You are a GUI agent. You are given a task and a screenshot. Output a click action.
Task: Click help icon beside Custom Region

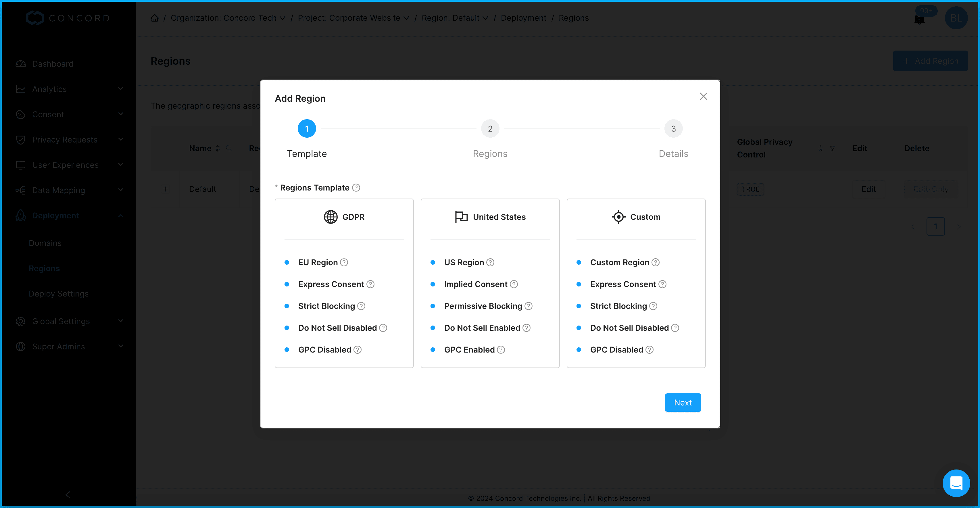656,262
